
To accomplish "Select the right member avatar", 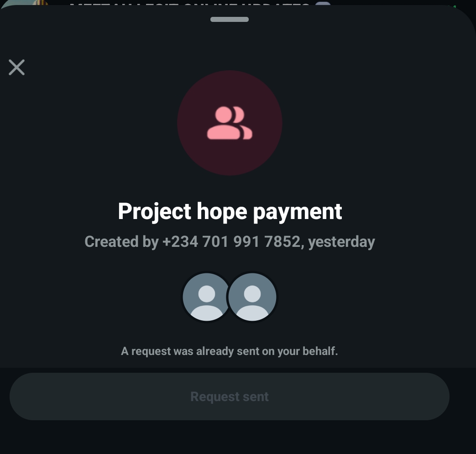I will pyautogui.click(x=252, y=297).
